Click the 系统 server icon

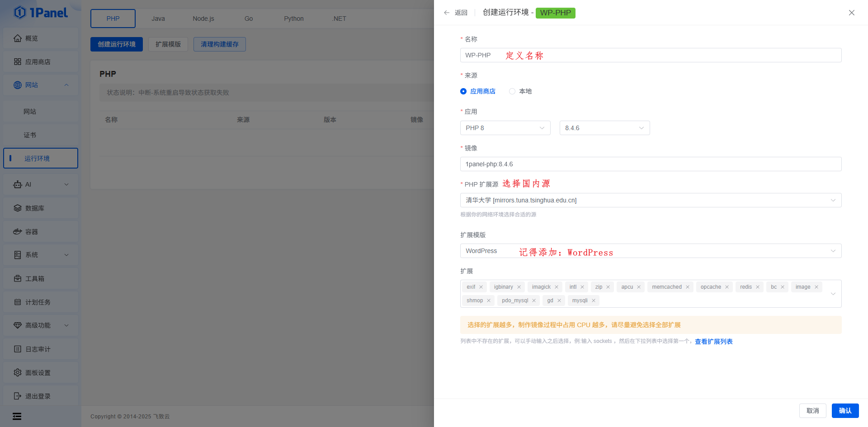[18, 255]
